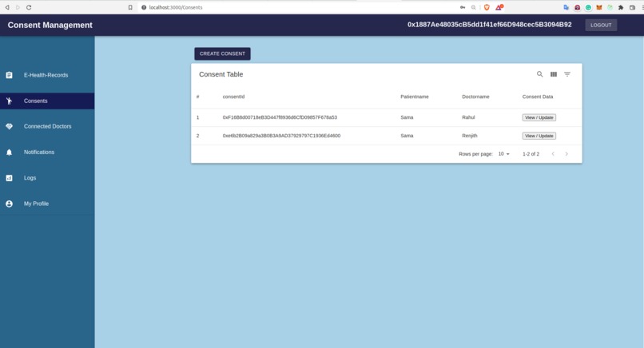Click the Consents person icon in sidebar

click(x=9, y=101)
